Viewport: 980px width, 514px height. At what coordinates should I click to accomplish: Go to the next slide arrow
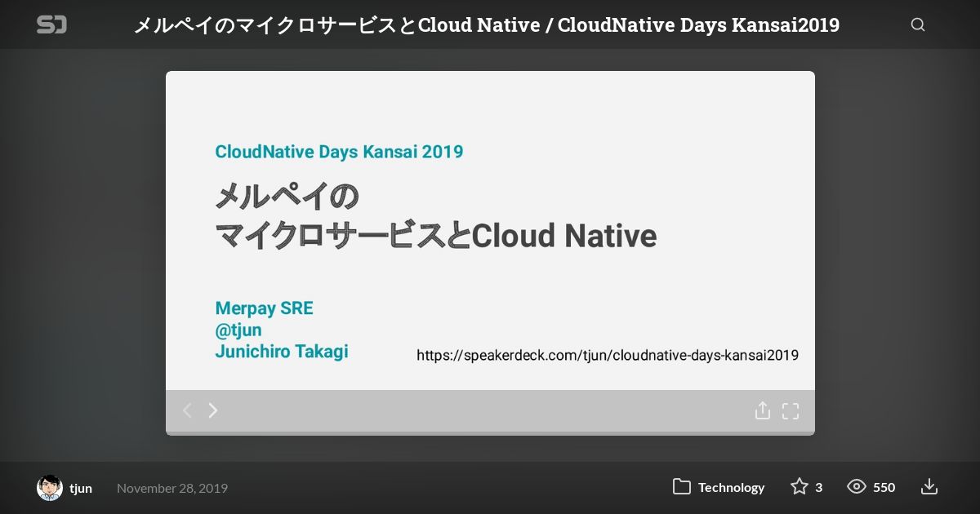pyautogui.click(x=213, y=410)
